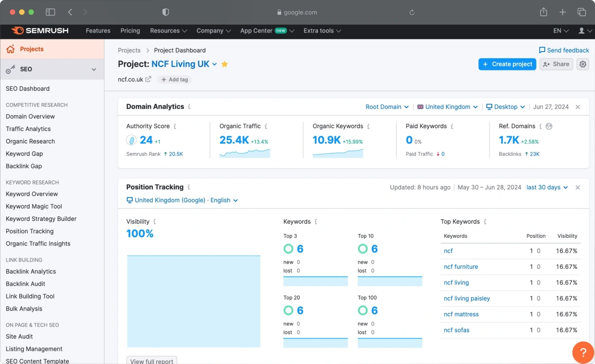
Task: Open ncf sofas keyword link
Action: click(x=457, y=330)
